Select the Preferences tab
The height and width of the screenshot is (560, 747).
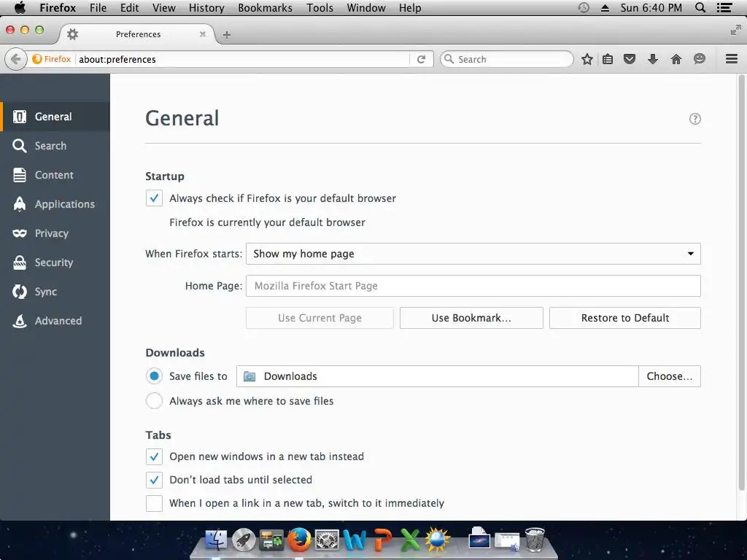138,34
